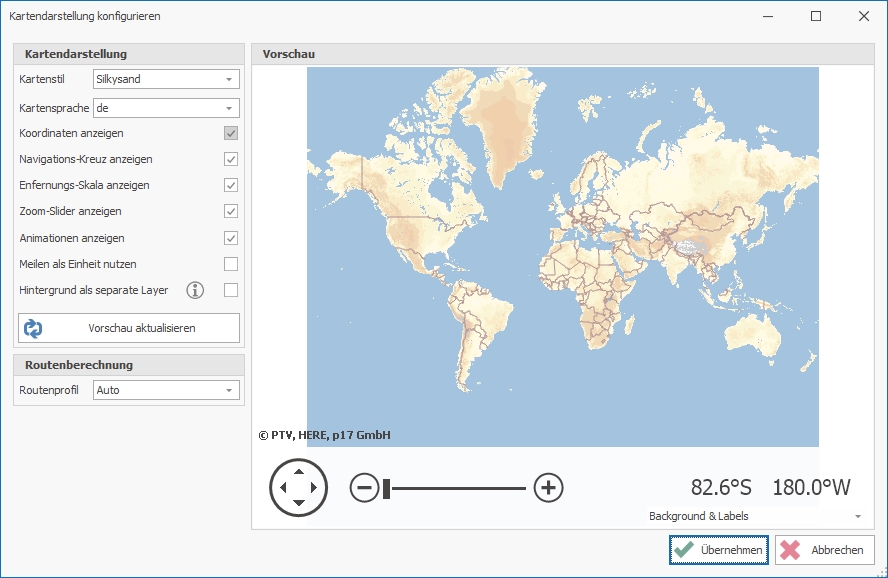Pan map left with navigation cross arrow
The width and height of the screenshot is (888, 578).
(283, 488)
